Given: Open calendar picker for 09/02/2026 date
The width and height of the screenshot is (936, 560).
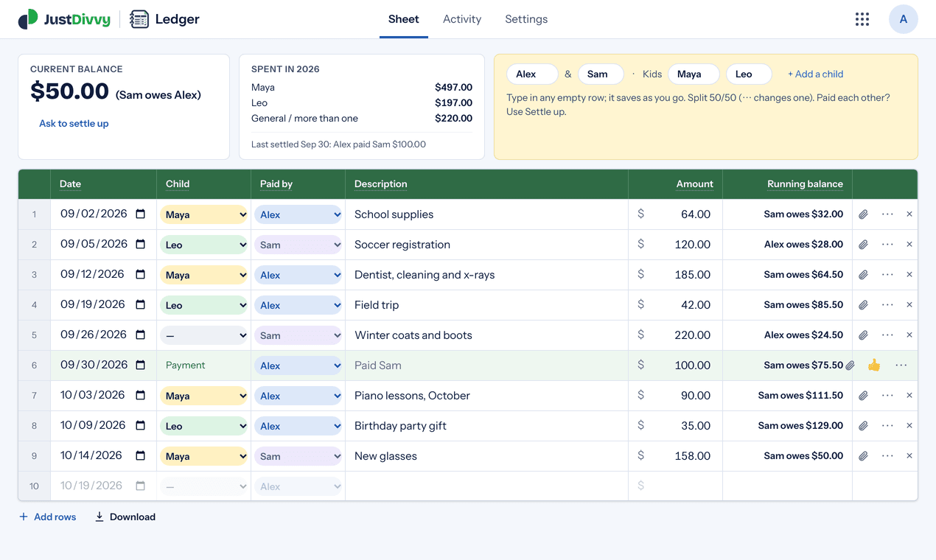Looking at the screenshot, I should pos(141,214).
